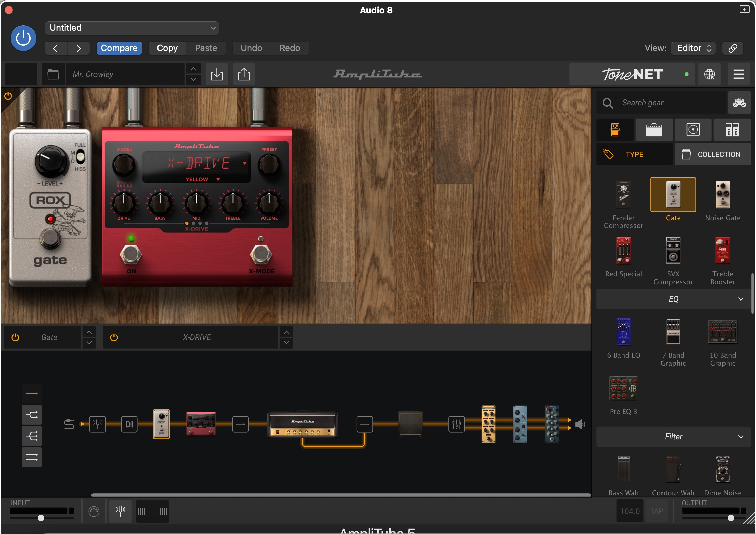The width and height of the screenshot is (756, 534).
Task: Click the save preset download icon
Action: coord(217,74)
